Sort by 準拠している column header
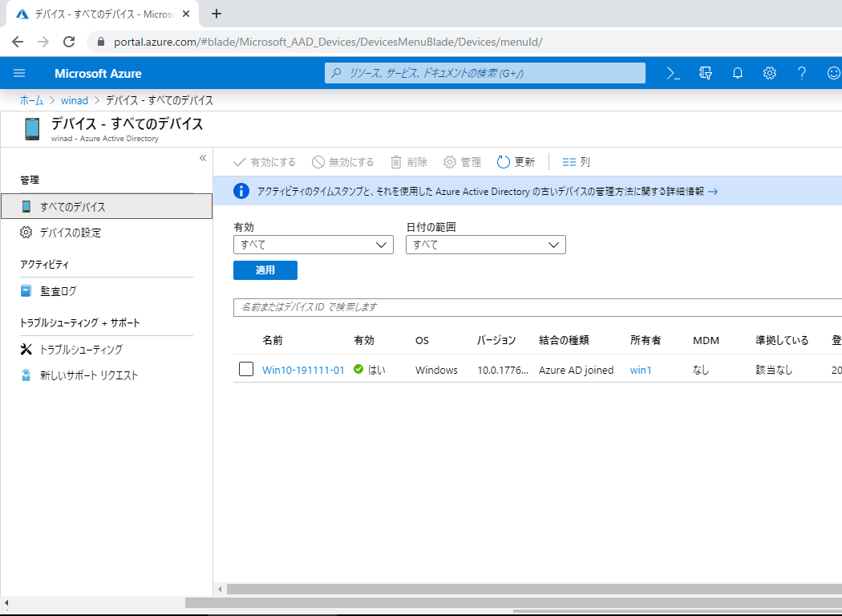The image size is (842, 616). pyautogui.click(x=782, y=340)
